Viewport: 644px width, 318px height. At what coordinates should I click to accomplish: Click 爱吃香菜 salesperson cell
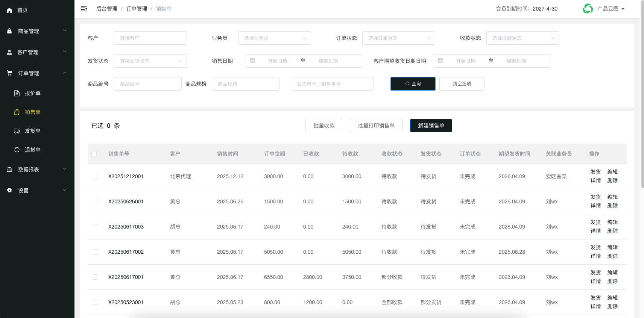tap(556, 176)
